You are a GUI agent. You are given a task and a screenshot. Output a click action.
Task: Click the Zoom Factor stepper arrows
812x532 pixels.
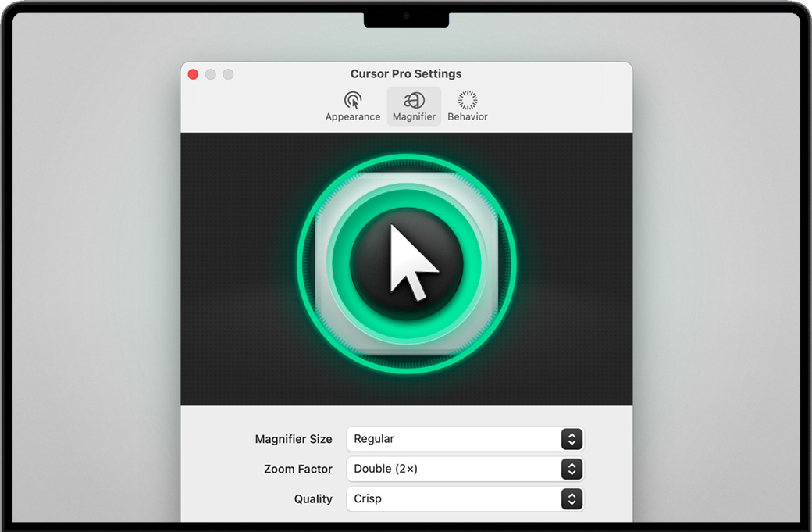572,469
